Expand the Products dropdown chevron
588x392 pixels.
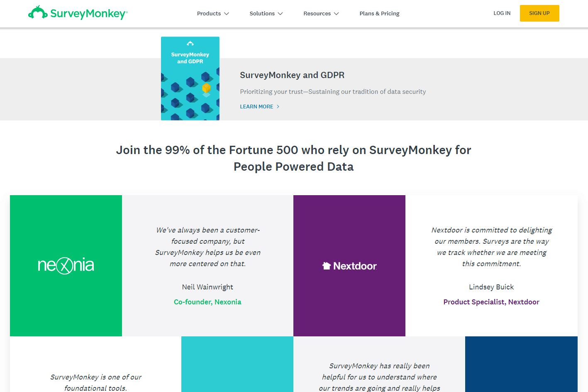coord(227,14)
